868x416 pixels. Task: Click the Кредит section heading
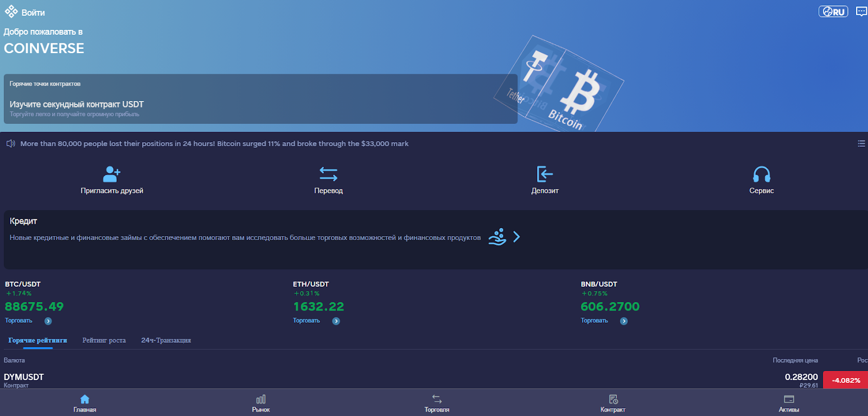[23, 221]
